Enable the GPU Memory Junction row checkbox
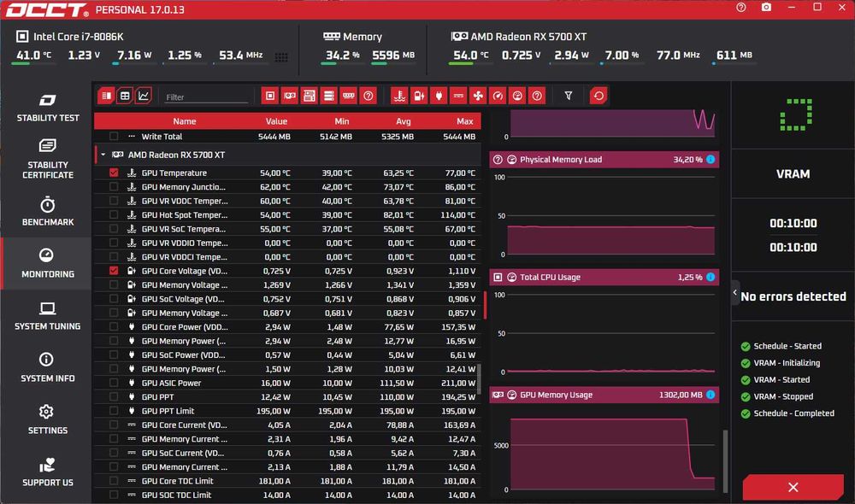 pos(114,187)
